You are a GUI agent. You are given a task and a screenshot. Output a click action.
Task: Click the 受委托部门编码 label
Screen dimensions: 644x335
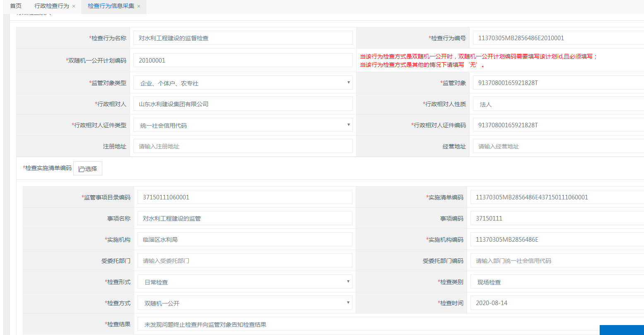tap(443, 261)
